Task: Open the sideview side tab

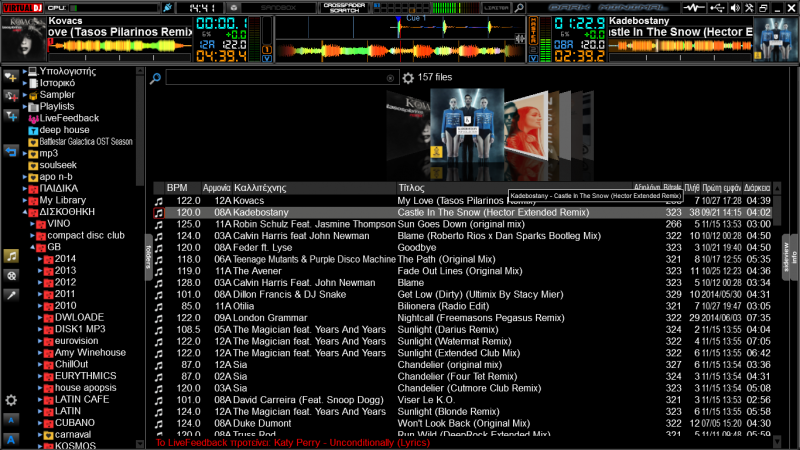Action: 786,257
